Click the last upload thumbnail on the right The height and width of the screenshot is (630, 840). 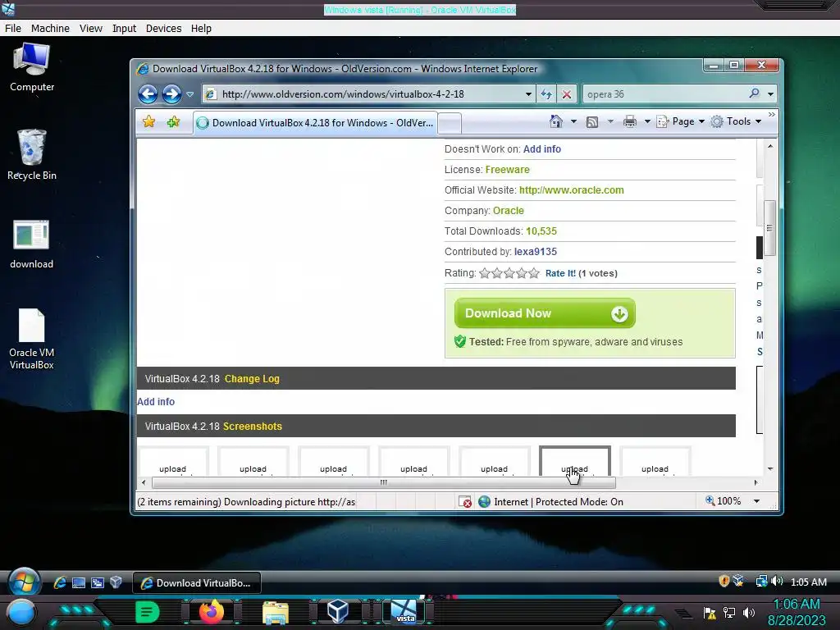pyautogui.click(x=655, y=461)
